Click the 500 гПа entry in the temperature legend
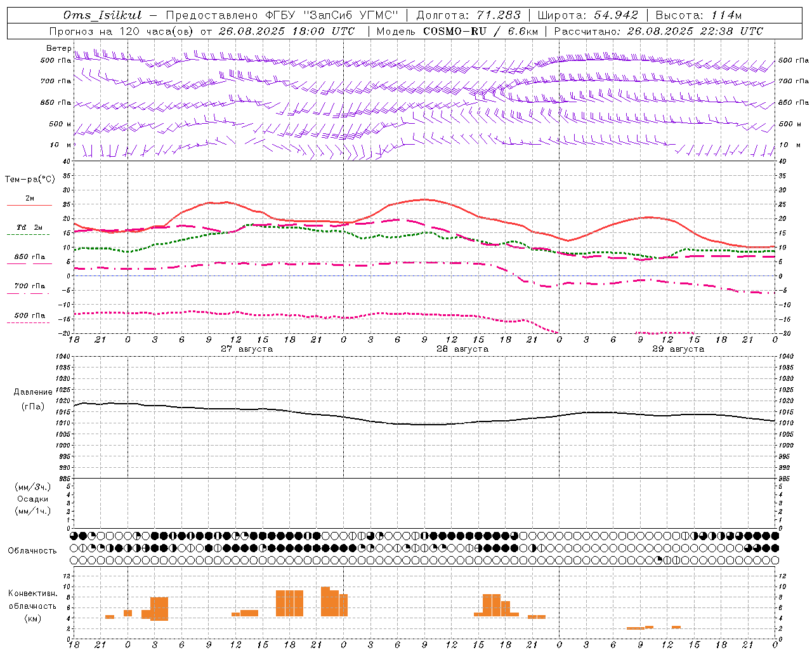Screen dimensions: 812x650 [x=30, y=315]
